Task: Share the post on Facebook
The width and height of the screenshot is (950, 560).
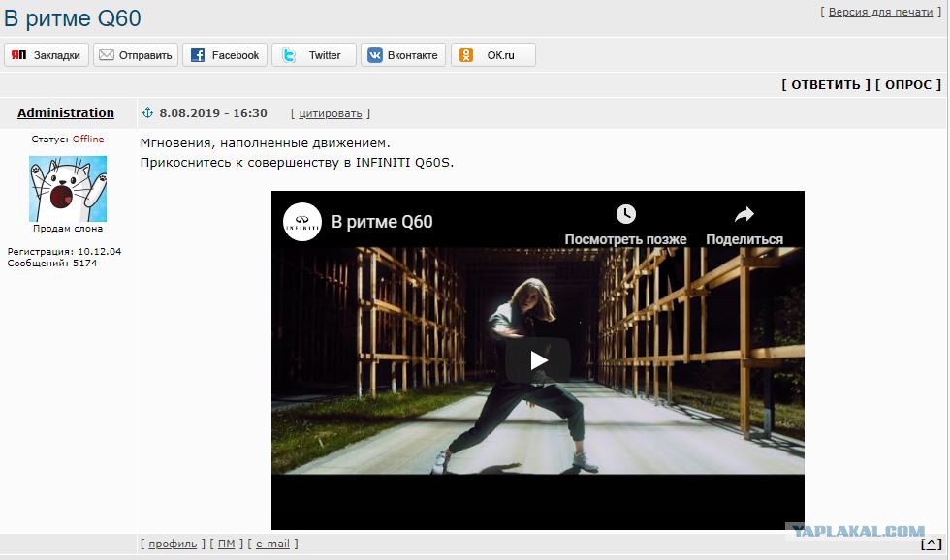Action: (x=225, y=55)
